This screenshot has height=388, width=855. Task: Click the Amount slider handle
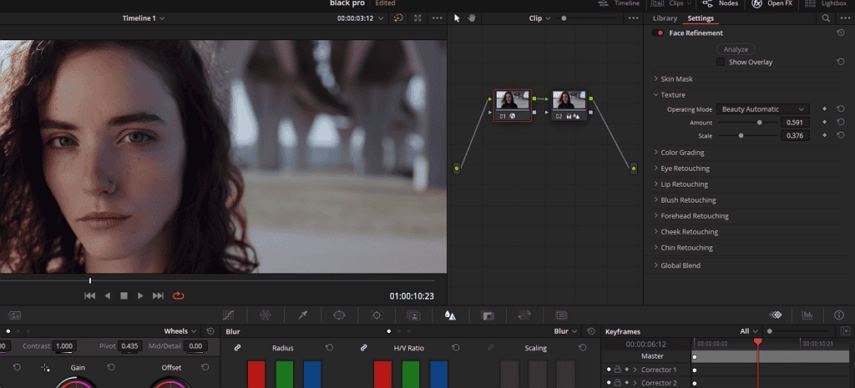(x=759, y=123)
